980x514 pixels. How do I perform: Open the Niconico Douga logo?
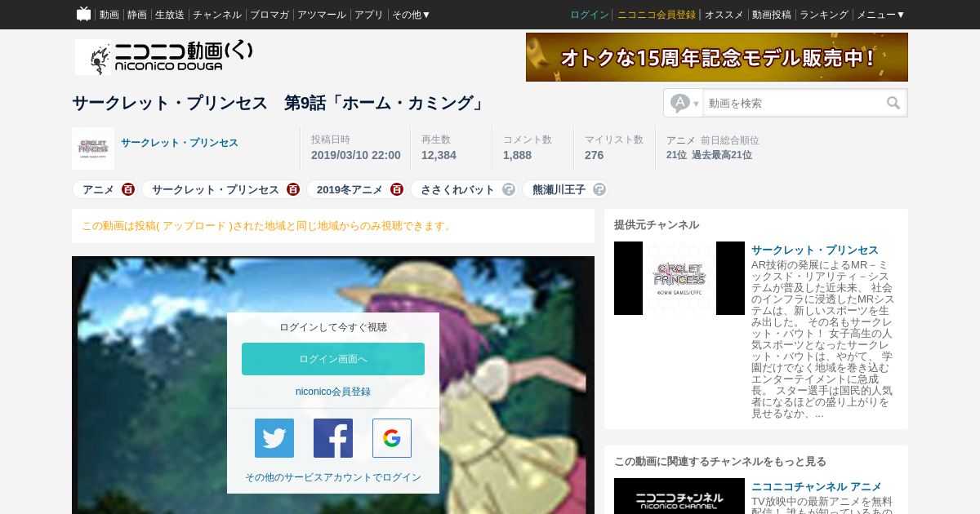pos(164,56)
